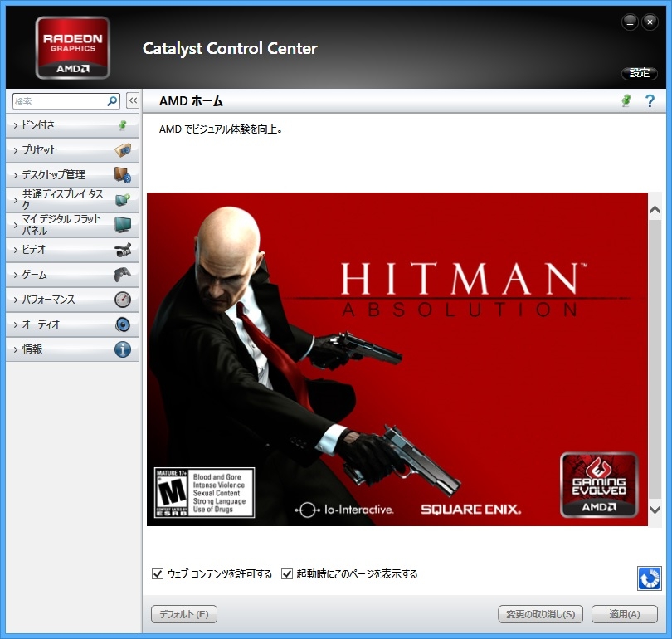Open help with the question mark icon
Screen dimensions: 672x639
[x=650, y=101]
